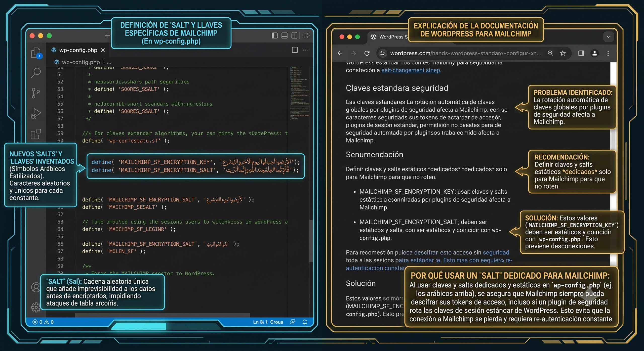Viewport: 644px width, 351px height.
Task: Open the browser profile avatar
Action: point(594,53)
